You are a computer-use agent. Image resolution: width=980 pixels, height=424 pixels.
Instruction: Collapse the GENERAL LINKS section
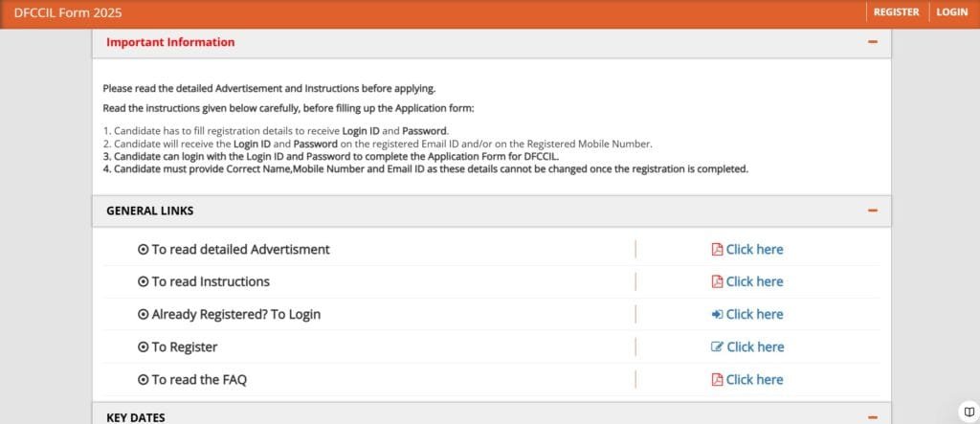pyautogui.click(x=872, y=211)
